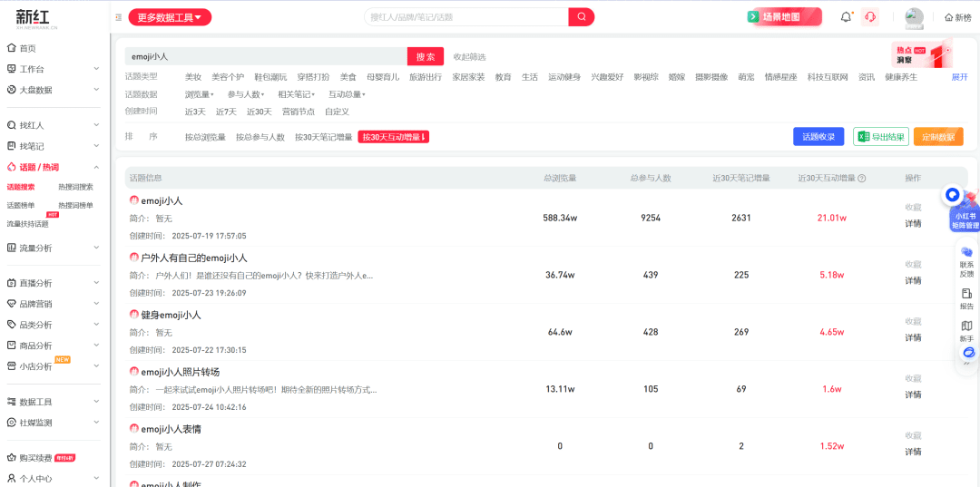Open 联系反馈 on the right panel

(967, 261)
